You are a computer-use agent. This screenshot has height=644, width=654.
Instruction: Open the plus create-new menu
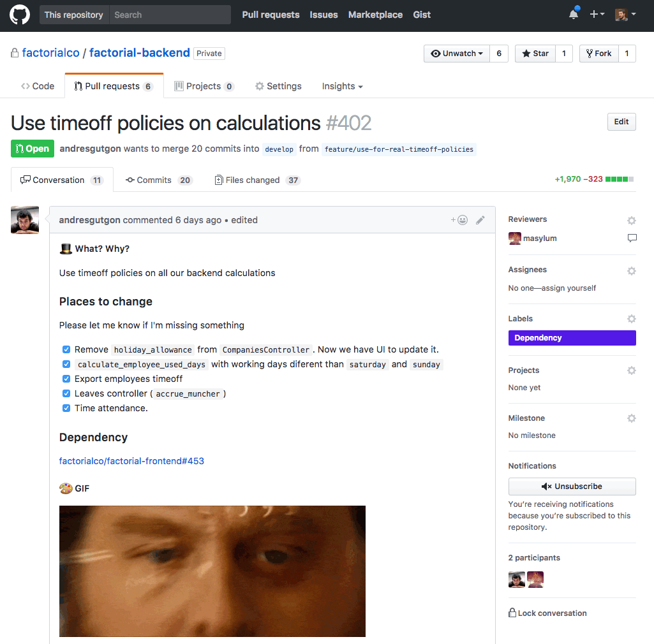tap(597, 15)
